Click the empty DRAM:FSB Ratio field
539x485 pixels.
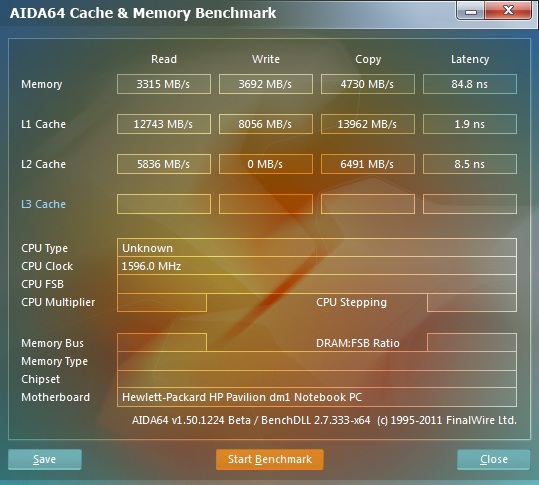pyautogui.click(x=472, y=342)
